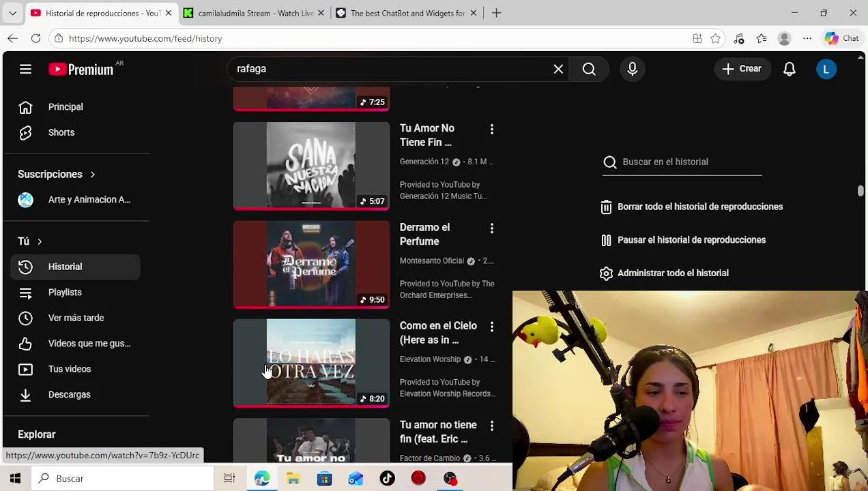Open Task View on the taskbar
The width and height of the screenshot is (868, 491).
click(230, 479)
